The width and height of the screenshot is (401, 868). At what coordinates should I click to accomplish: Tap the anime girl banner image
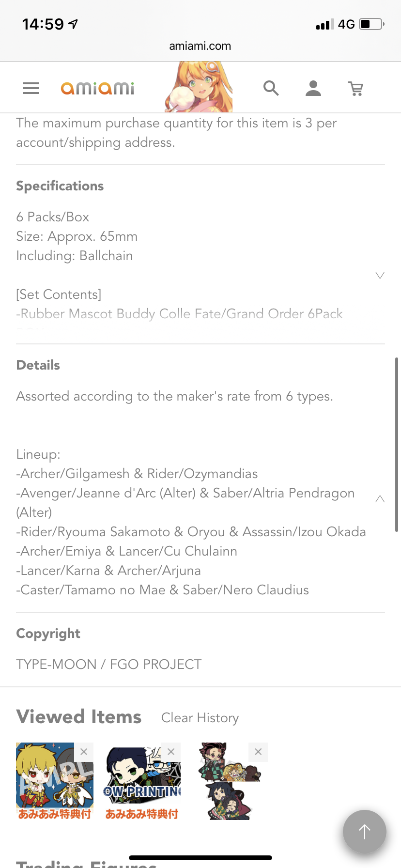pyautogui.click(x=199, y=87)
